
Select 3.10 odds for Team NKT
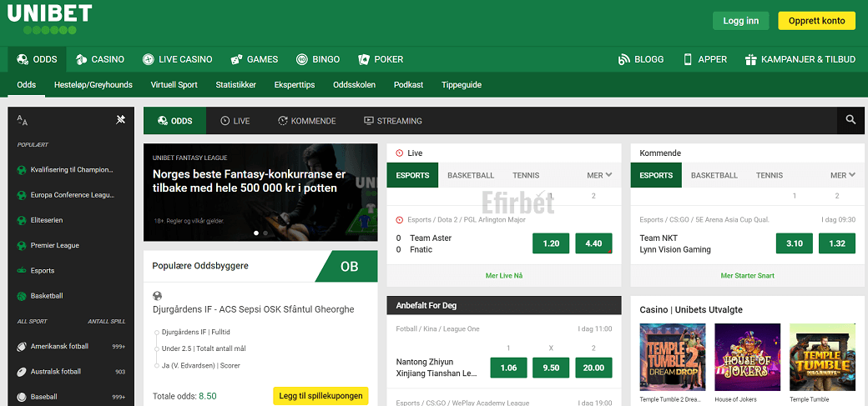(x=795, y=243)
